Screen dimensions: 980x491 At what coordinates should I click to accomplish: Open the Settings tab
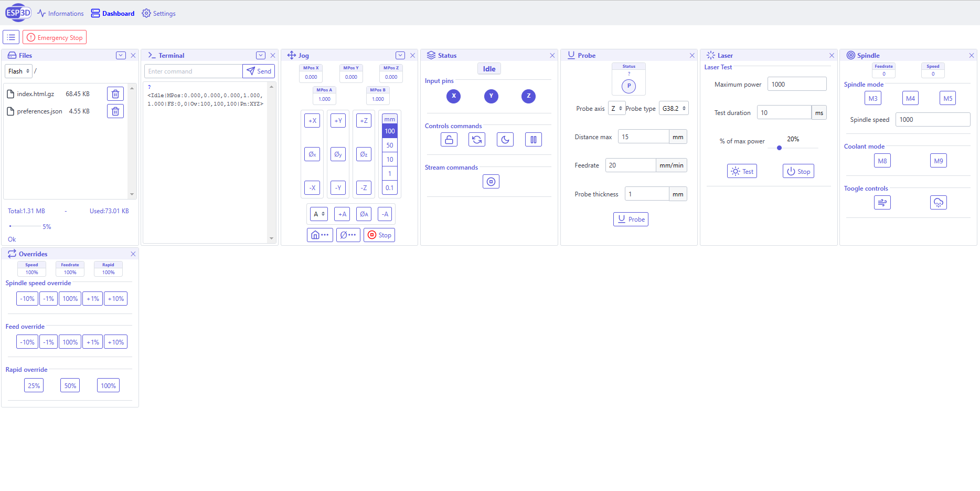click(x=159, y=14)
